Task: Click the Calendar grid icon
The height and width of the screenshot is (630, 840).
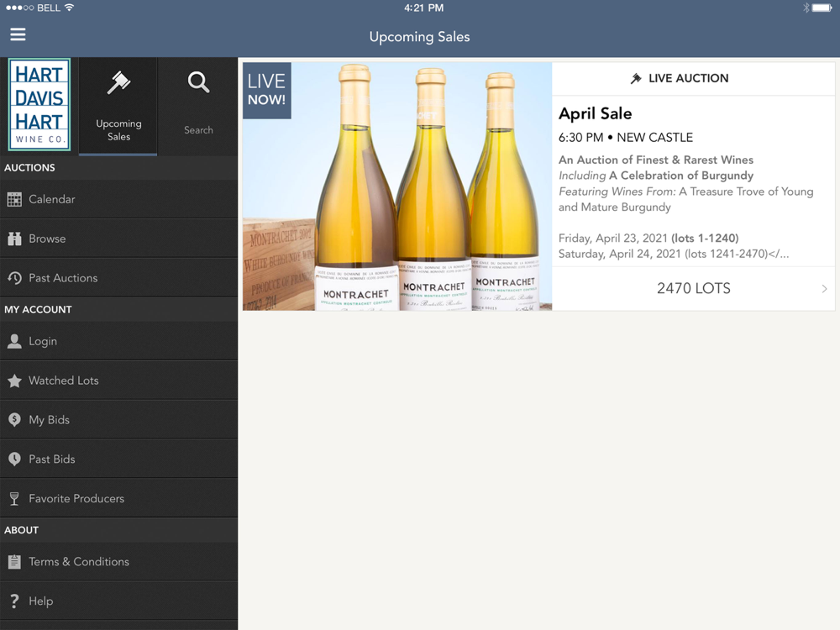Action: click(x=14, y=199)
